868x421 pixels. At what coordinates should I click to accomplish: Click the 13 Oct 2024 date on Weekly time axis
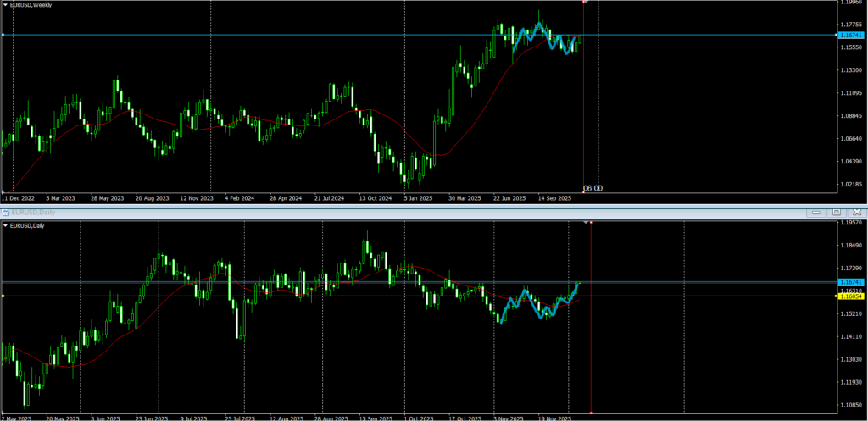(x=375, y=198)
